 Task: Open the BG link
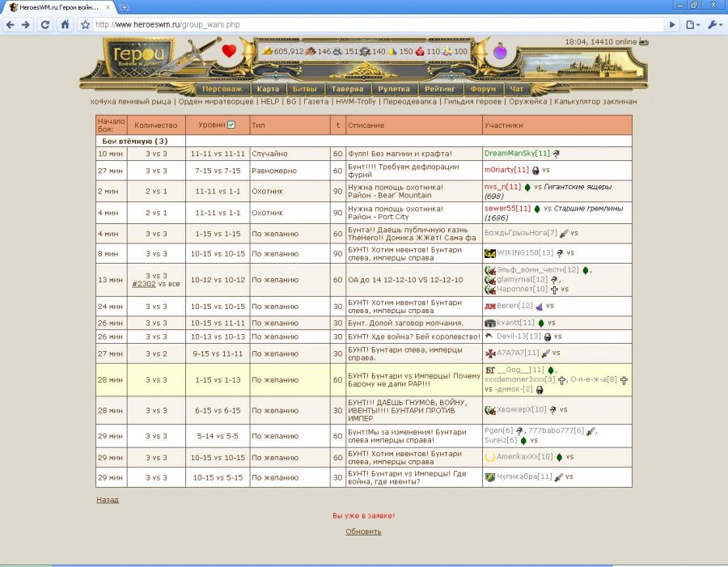[x=291, y=101]
